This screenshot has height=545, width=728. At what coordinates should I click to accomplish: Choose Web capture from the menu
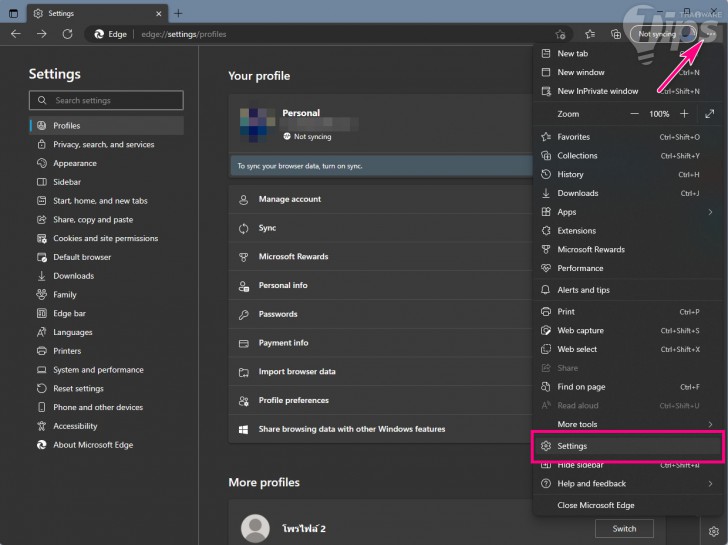click(628, 331)
